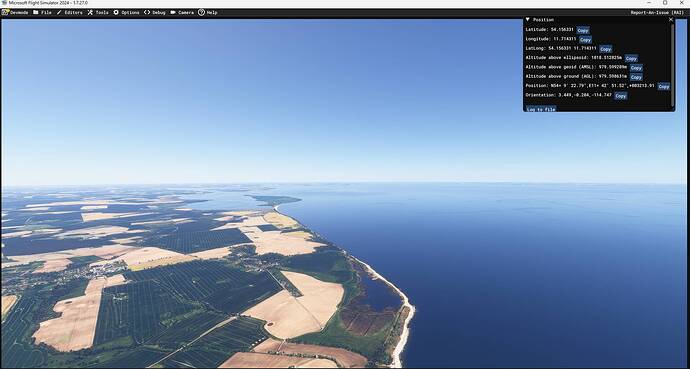Maximize the Flight Simulator window
This screenshot has width=690, height=369.
(665, 3)
